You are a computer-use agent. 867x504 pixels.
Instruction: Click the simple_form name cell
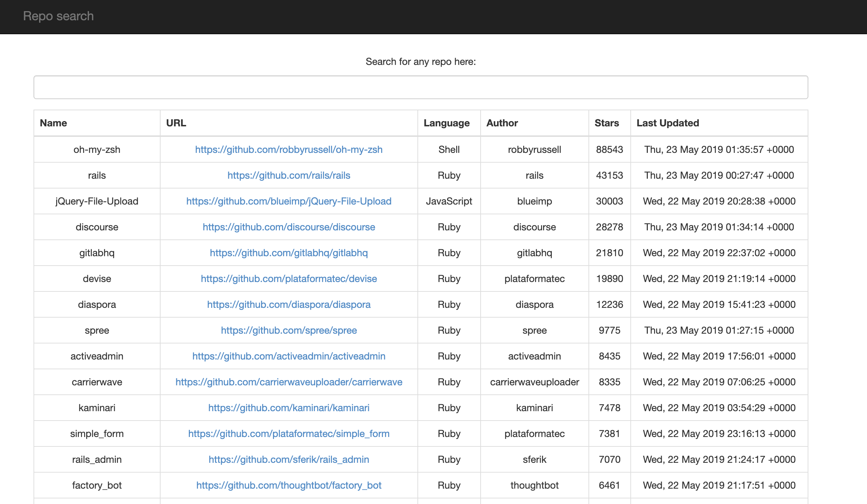click(97, 433)
